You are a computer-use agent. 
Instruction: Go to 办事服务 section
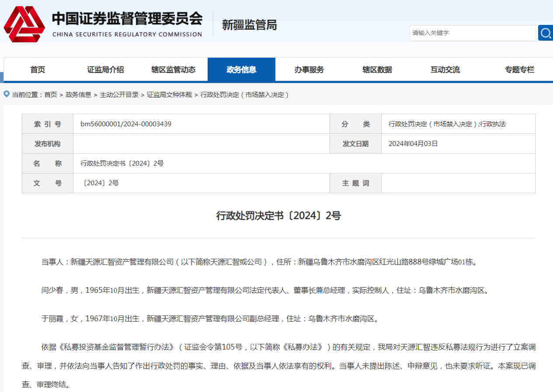(309, 70)
